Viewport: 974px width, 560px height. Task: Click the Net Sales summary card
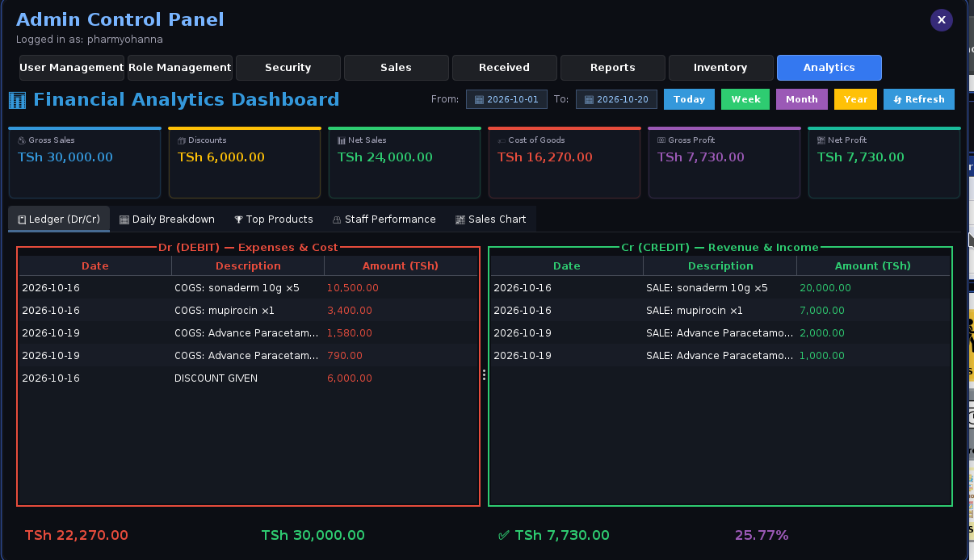tap(405, 162)
